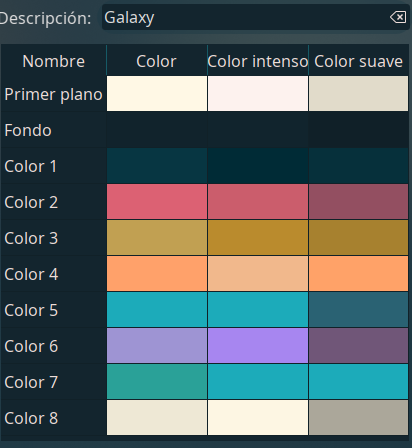
Task: Choose the Color 2 pink-red Color swatch
Action: pyautogui.click(x=157, y=202)
